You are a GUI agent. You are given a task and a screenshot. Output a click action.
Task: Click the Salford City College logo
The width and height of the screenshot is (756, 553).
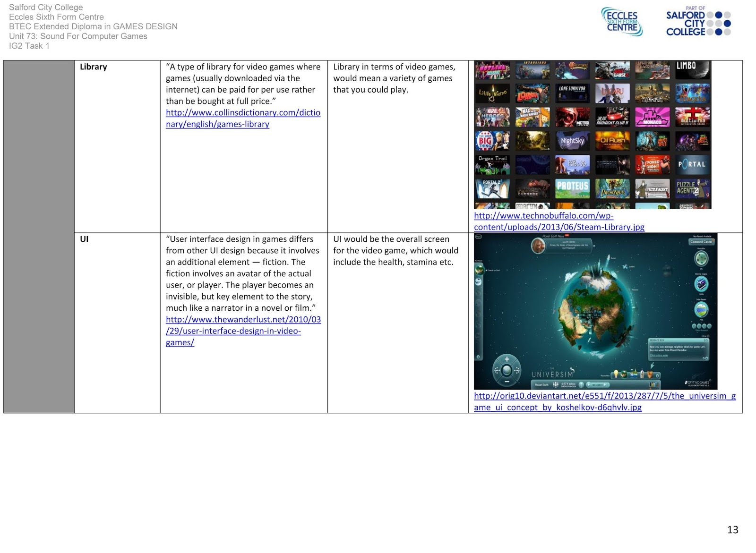[x=698, y=22]
